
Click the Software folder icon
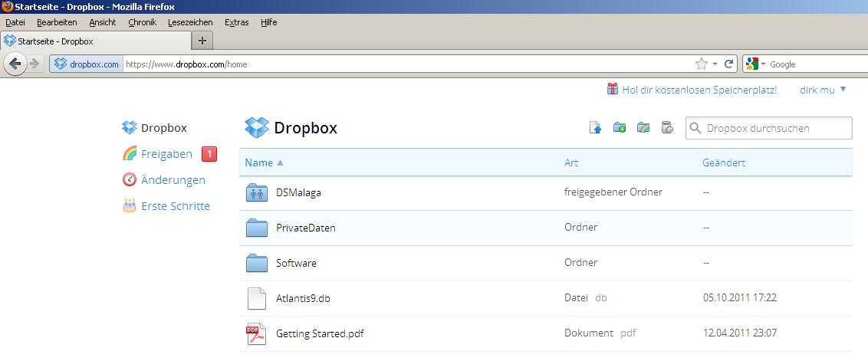click(257, 262)
